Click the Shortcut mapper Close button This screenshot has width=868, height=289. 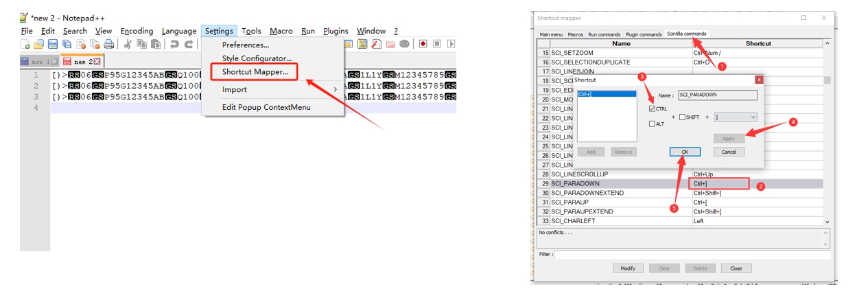click(x=736, y=268)
